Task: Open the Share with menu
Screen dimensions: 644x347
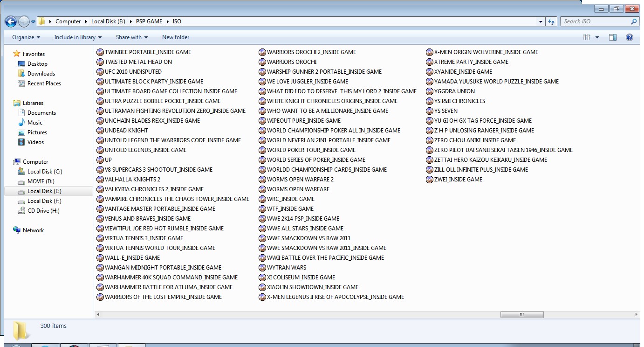Action: click(x=132, y=37)
